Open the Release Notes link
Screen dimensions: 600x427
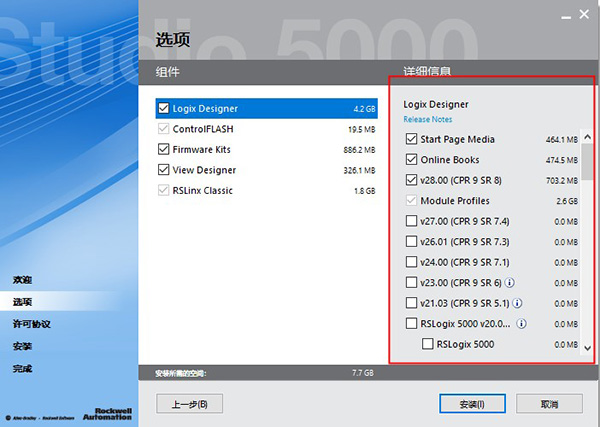click(x=427, y=119)
